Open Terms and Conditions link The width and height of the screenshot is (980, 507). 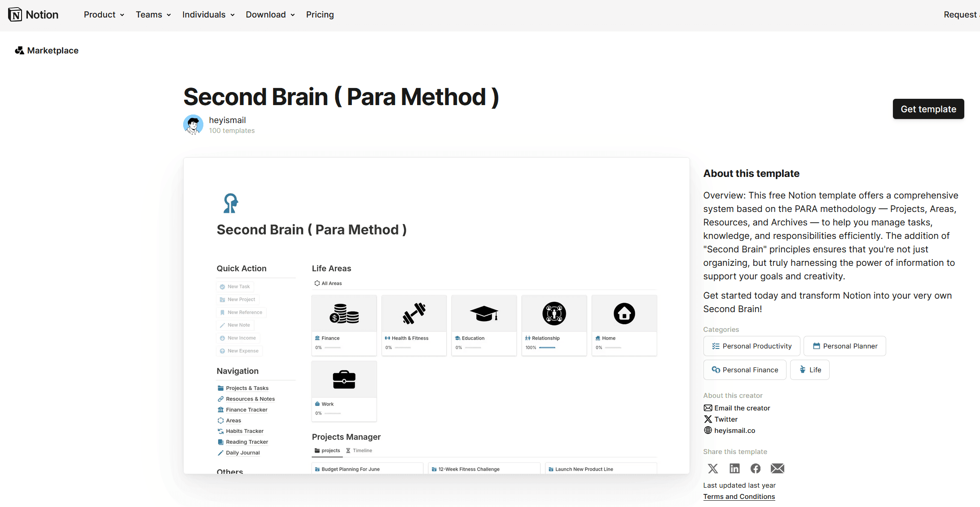pyautogui.click(x=739, y=497)
